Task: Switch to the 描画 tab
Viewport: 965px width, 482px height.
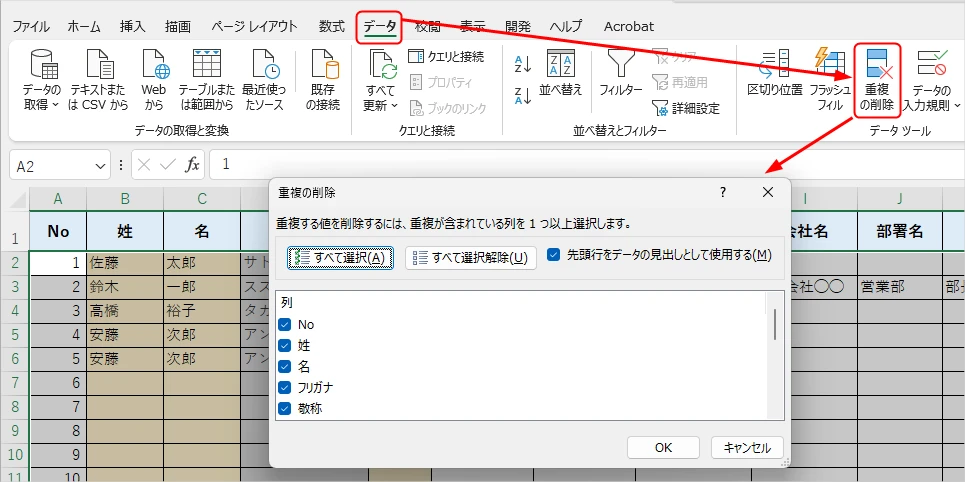Action: click(x=178, y=26)
